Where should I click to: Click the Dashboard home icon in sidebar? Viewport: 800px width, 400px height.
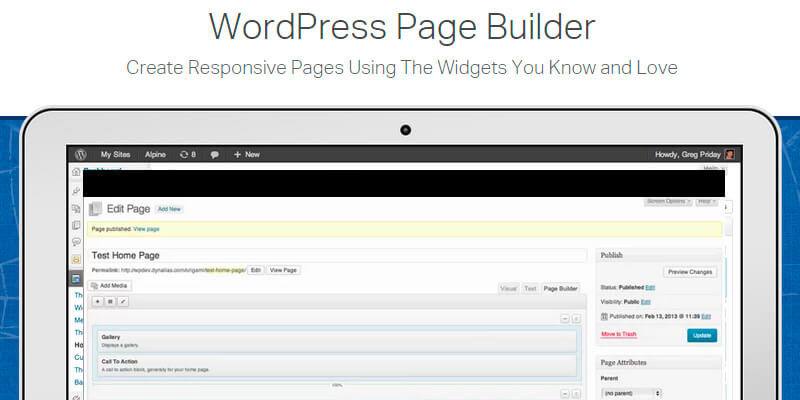(x=76, y=172)
